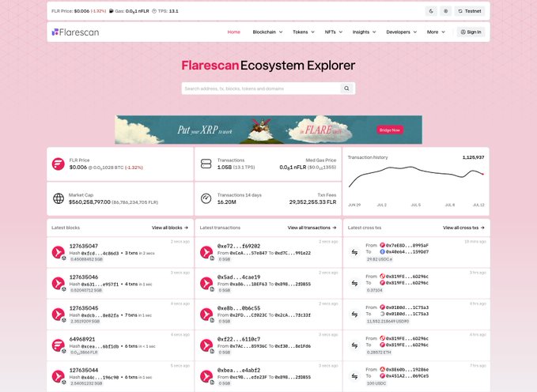Screen dimensions: 537x392
Task: Go to the Home tab
Action: 234,32
